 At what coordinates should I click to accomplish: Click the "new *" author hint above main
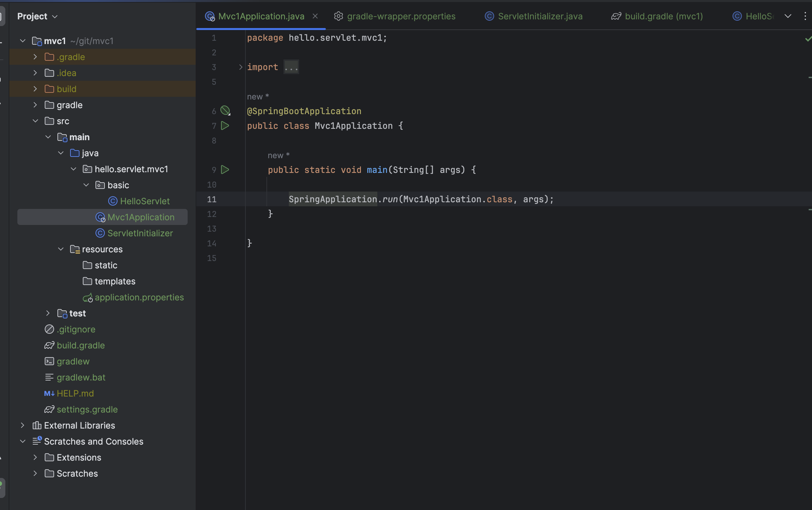pos(278,156)
